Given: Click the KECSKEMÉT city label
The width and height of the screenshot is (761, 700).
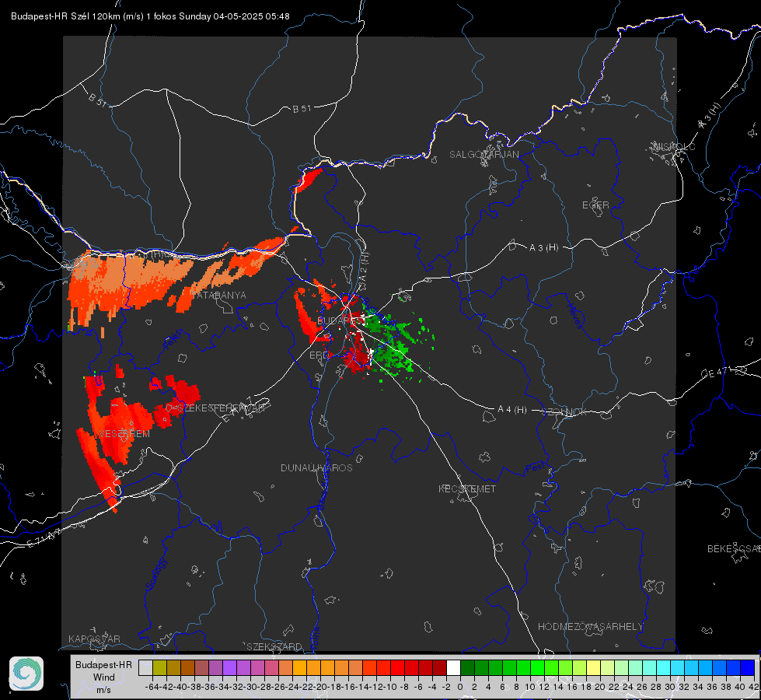Looking at the screenshot, I should 467,488.
